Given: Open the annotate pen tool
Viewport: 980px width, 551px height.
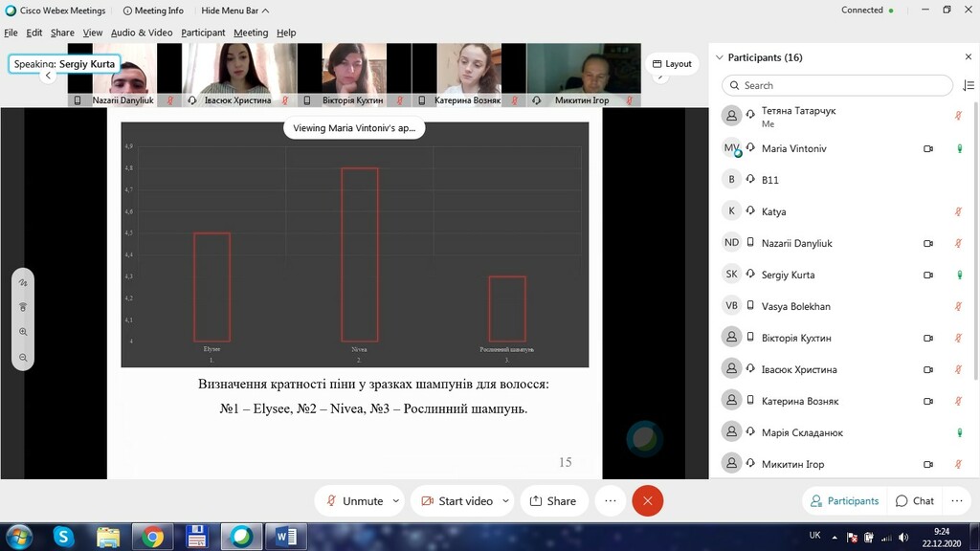Looking at the screenshot, I should click(x=23, y=283).
